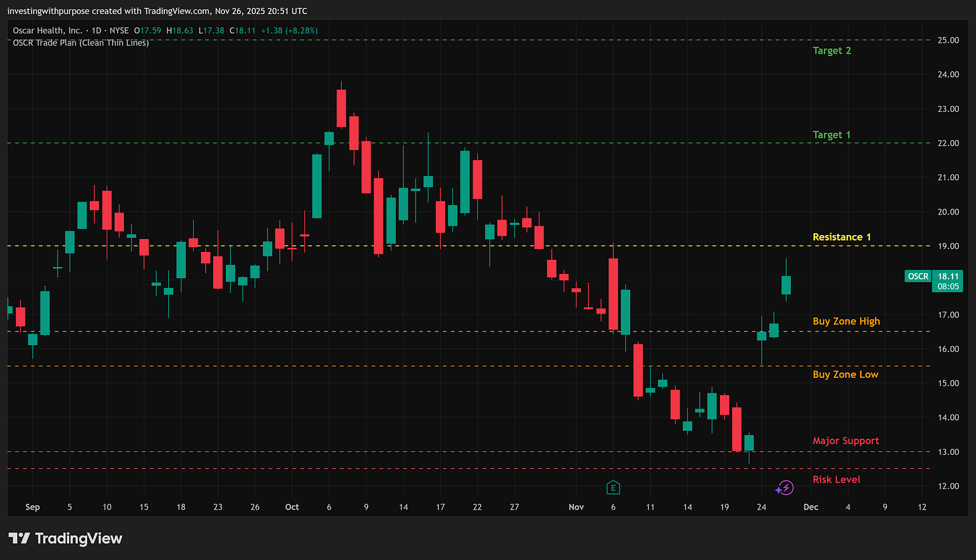This screenshot has height=560, width=976.
Task: Select the Resistance 1 label
Action: pos(842,237)
